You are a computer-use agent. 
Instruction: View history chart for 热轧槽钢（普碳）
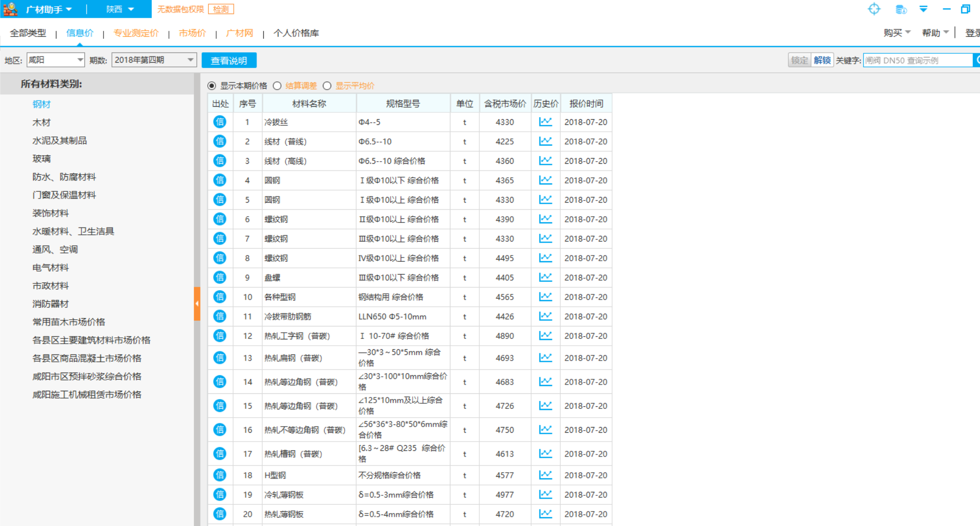click(x=545, y=453)
